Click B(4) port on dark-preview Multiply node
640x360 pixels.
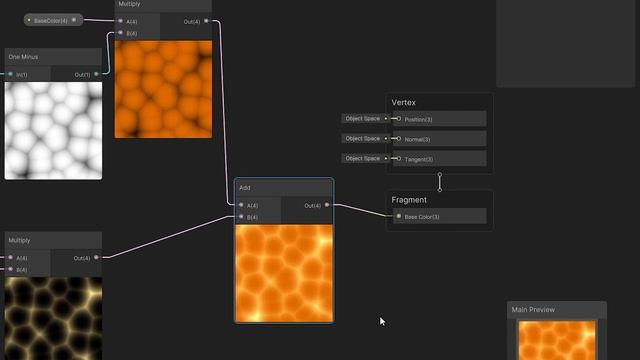point(11,269)
